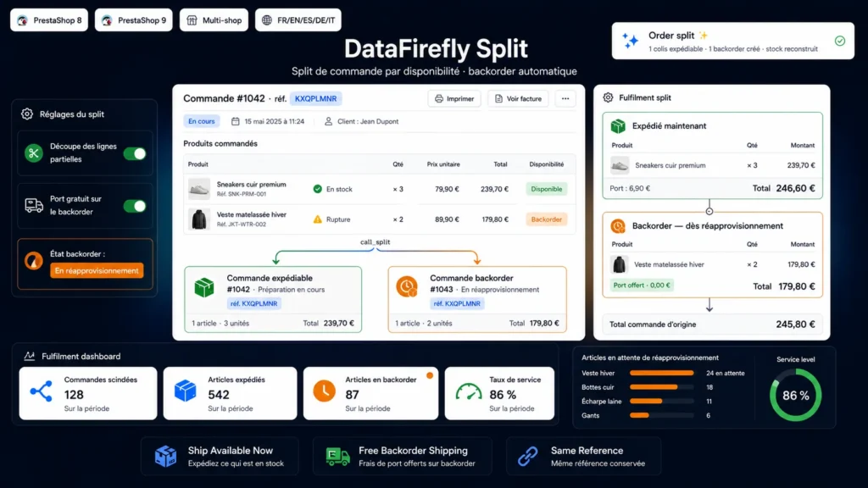Image resolution: width=868 pixels, height=488 pixels.
Task: Select the Multi-shop tab
Action: pos(214,20)
